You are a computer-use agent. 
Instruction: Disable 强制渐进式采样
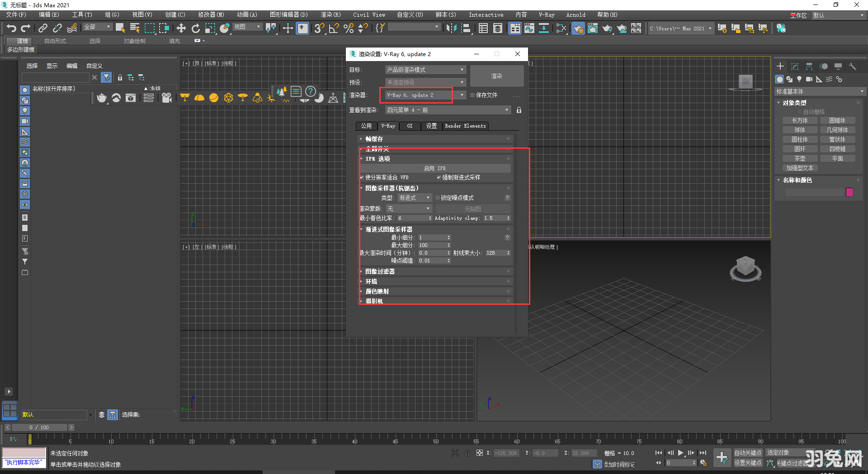439,177
